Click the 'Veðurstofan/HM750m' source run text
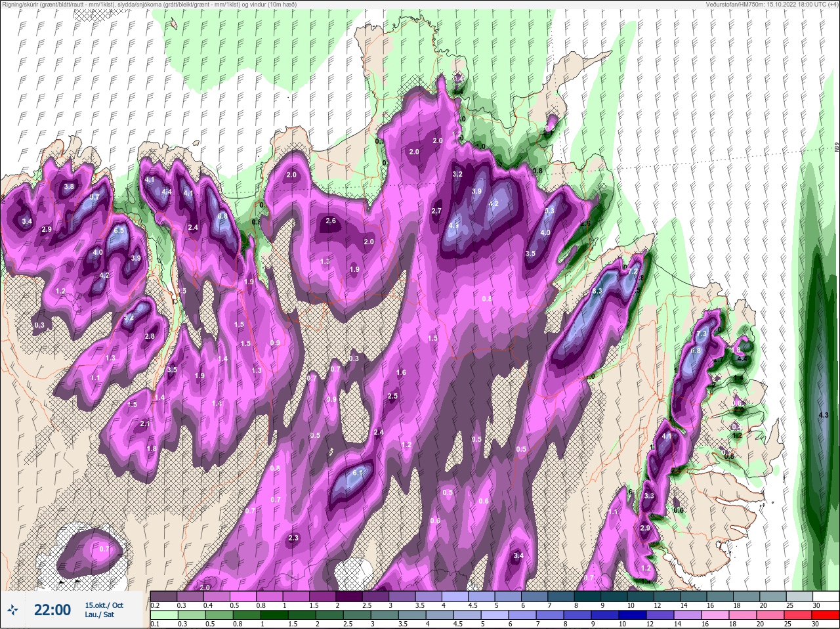This screenshot has height=629, width=840. tap(772, 4)
